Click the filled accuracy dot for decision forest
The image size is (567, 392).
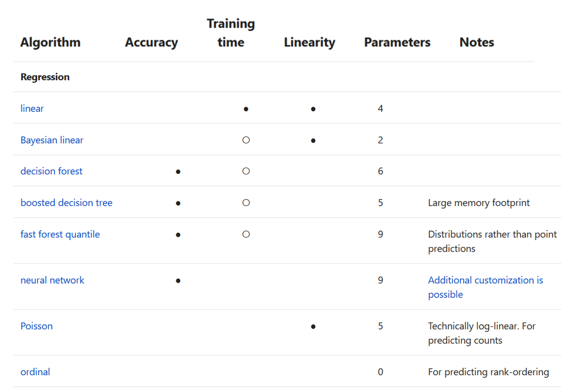pos(178,171)
